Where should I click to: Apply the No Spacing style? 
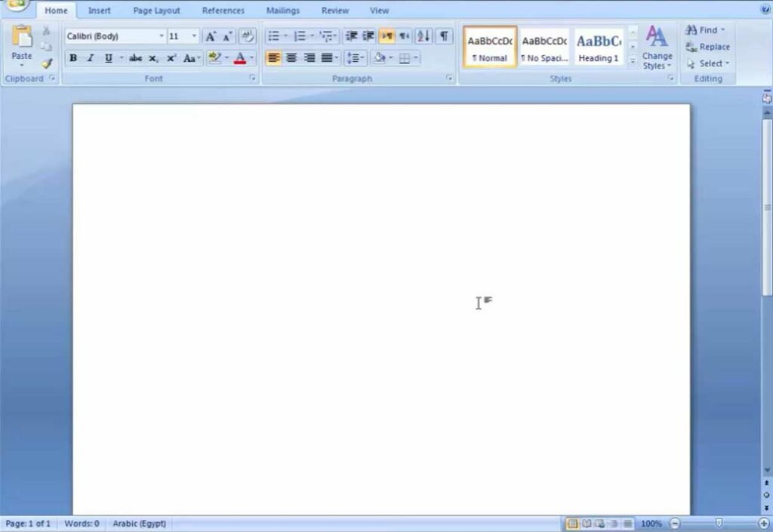[544, 48]
